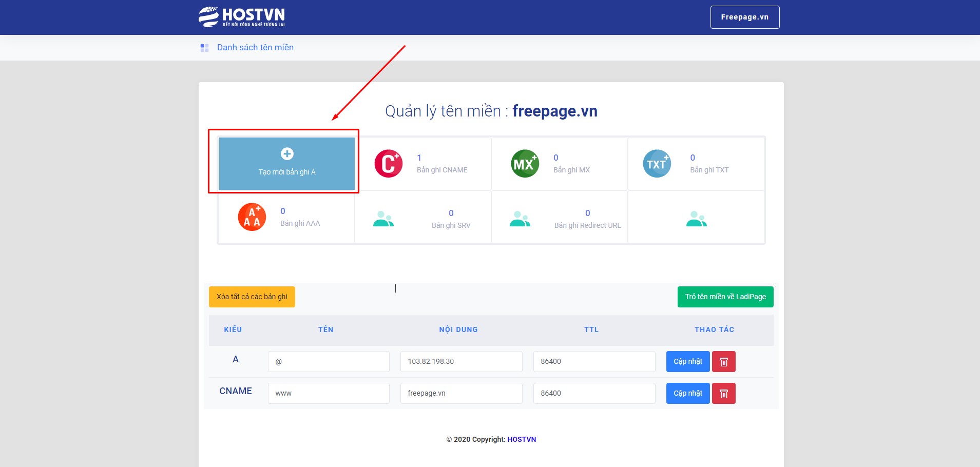Click the plus icon for new A record
The width and height of the screenshot is (980, 467).
click(287, 153)
